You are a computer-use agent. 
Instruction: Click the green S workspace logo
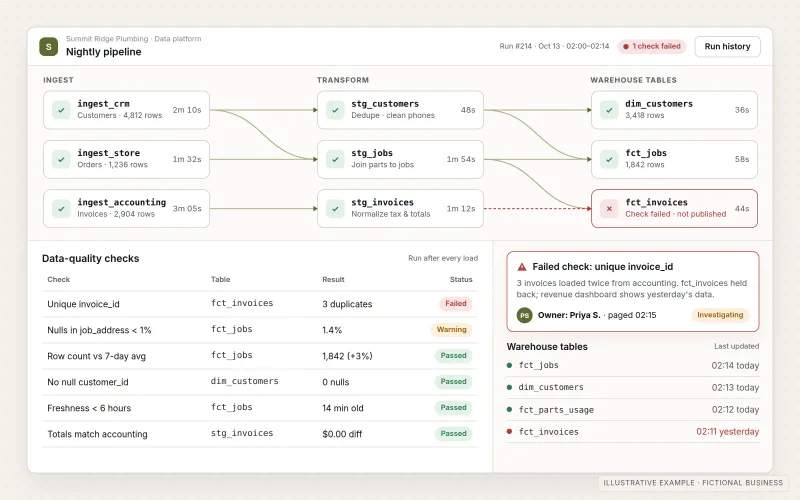pos(48,46)
